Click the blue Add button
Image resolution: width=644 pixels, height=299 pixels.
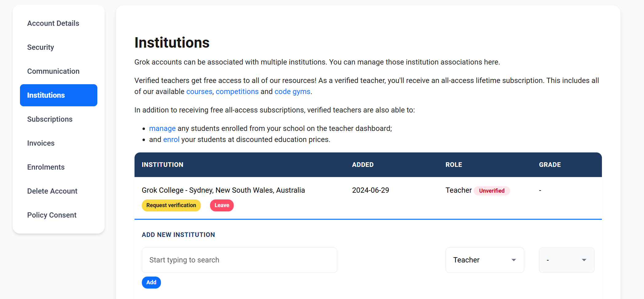pyautogui.click(x=151, y=282)
